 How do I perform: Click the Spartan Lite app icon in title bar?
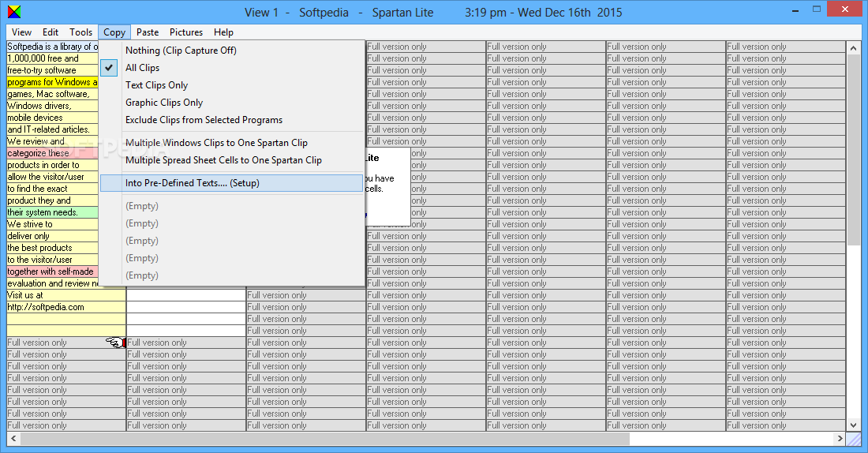point(14,12)
